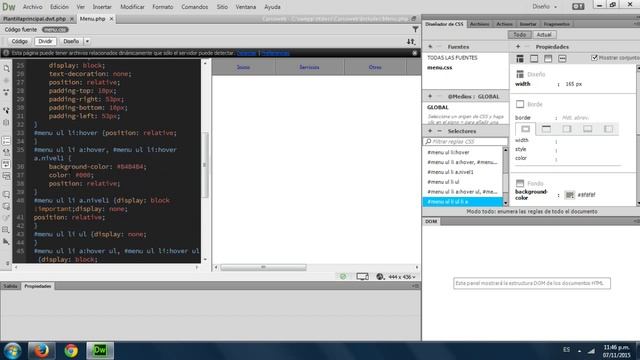Viewport: 640px width, 360px height.
Task: Click the Move or Convert CSS icon
Action: pyautogui.click(x=6, y=242)
